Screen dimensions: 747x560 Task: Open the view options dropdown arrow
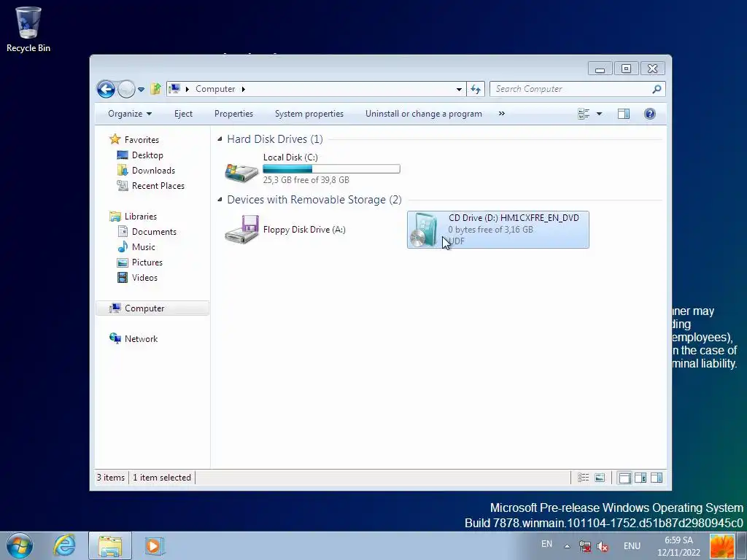coord(600,114)
